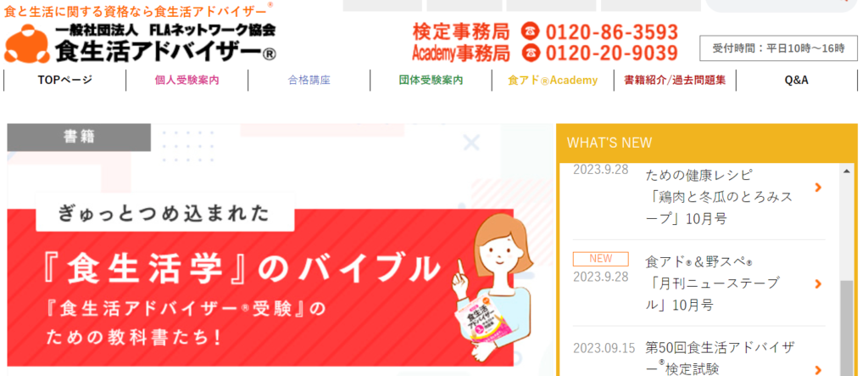This screenshot has height=376, width=868.
Task: Open 書籍紹介/過去問題集 page
Action: coord(675,80)
